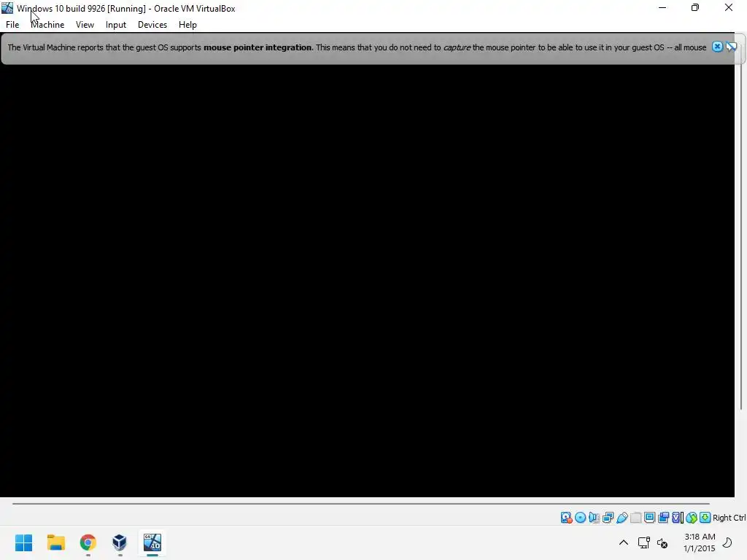
Task: Click the Right Ctrl host key label
Action: coord(729,518)
